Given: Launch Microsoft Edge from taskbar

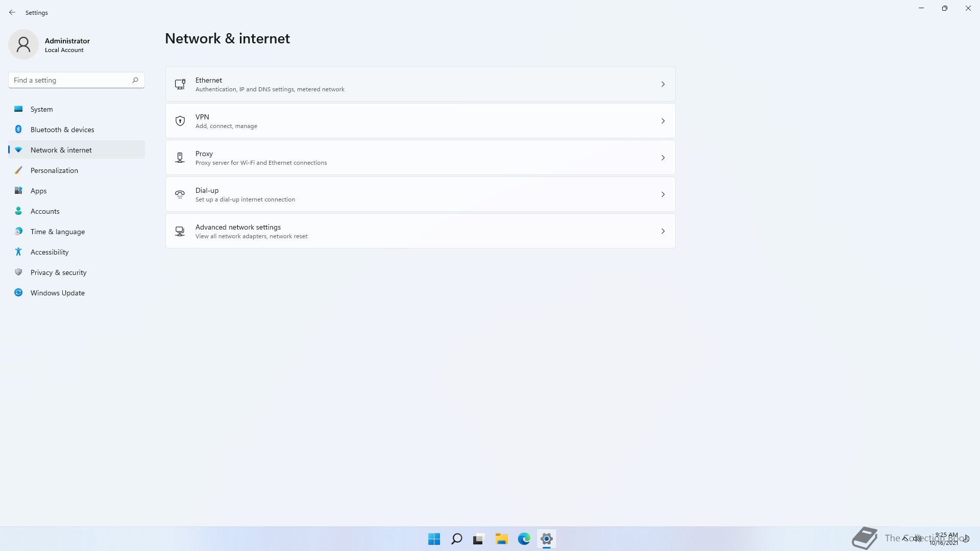Looking at the screenshot, I should 524,539.
